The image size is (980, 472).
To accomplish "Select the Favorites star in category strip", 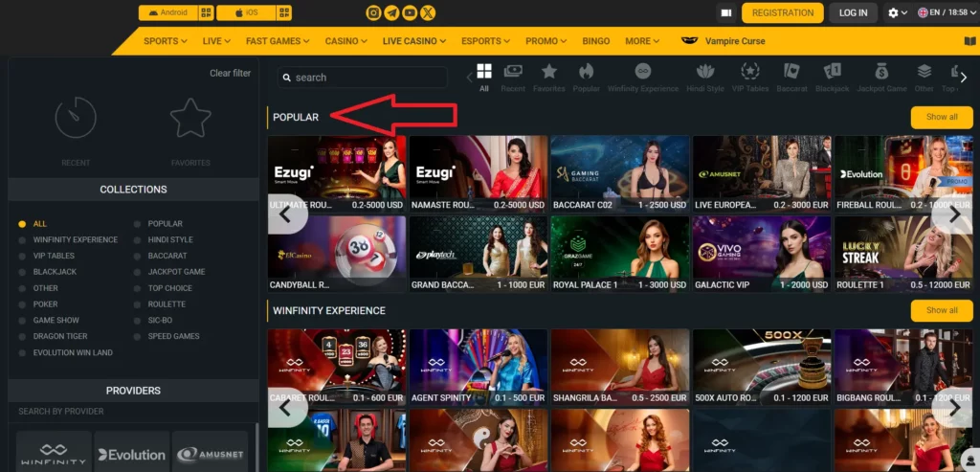I will point(549,77).
